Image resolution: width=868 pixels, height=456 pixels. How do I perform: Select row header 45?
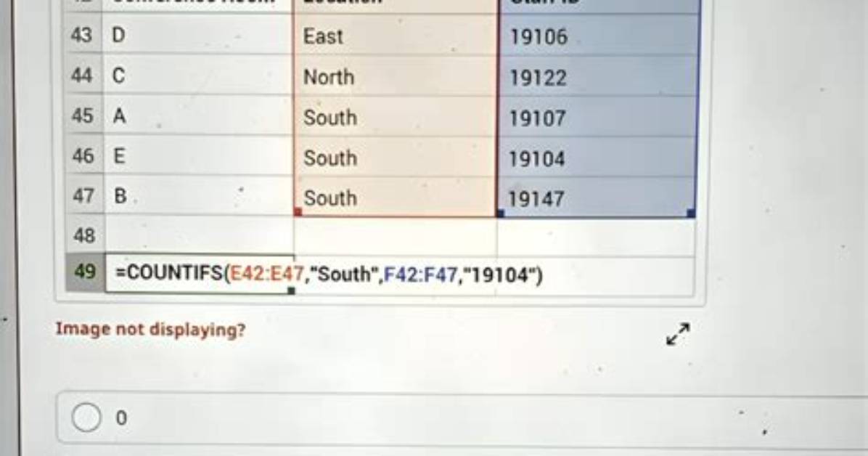(83, 115)
